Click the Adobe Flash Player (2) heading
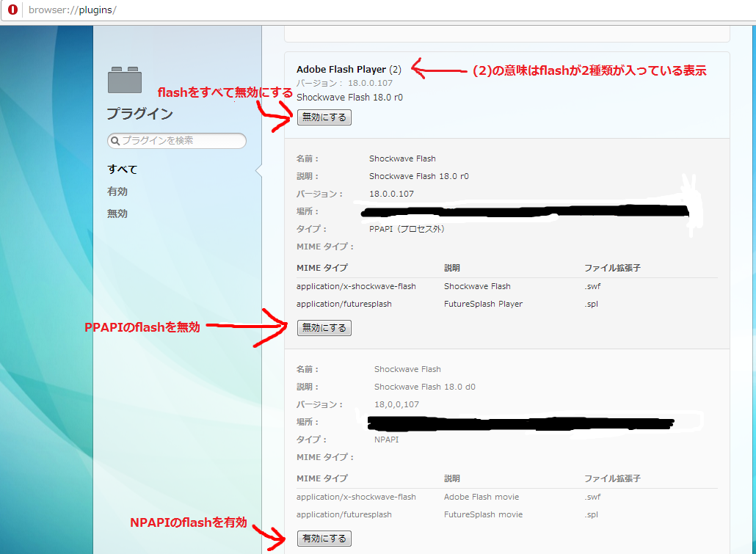 pyautogui.click(x=349, y=69)
